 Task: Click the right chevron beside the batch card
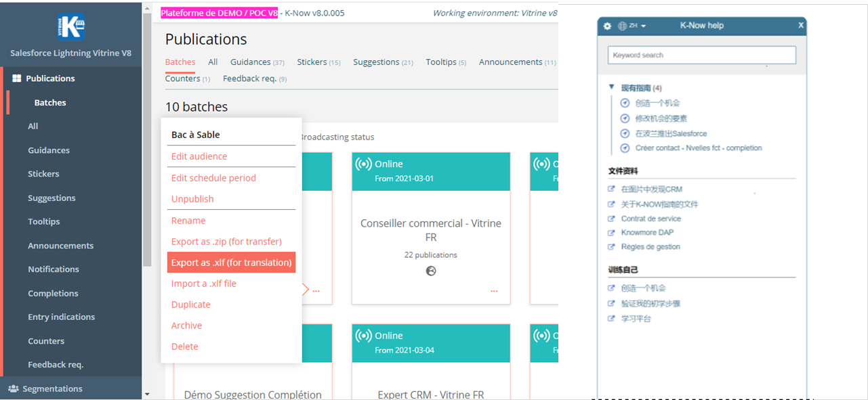tap(306, 289)
